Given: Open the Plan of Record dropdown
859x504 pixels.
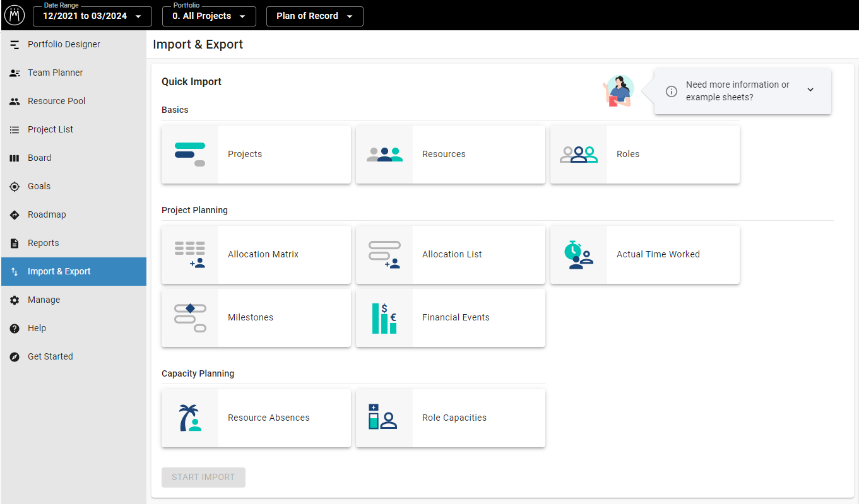Looking at the screenshot, I should (315, 16).
